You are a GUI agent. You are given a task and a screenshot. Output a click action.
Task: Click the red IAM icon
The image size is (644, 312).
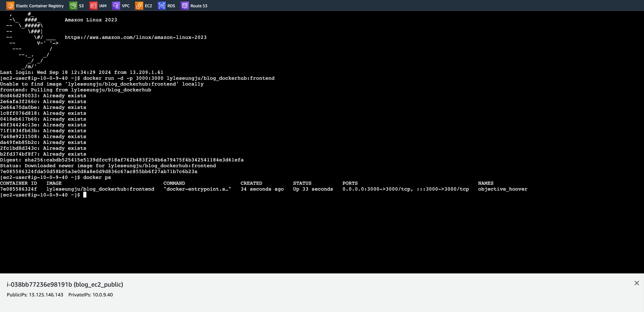coord(93,6)
